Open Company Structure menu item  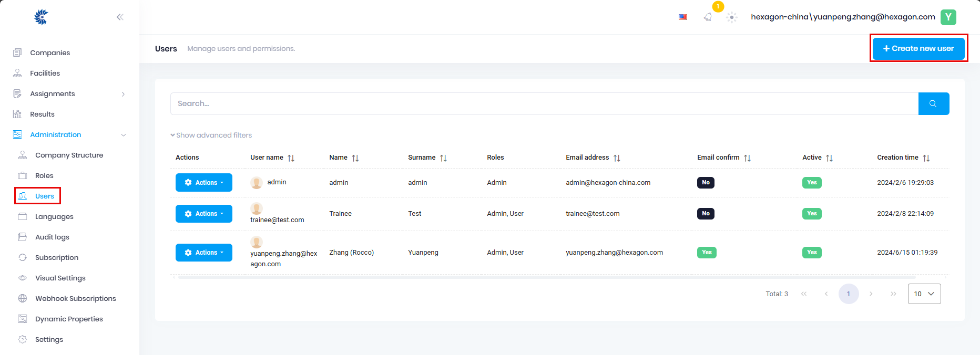coord(69,155)
